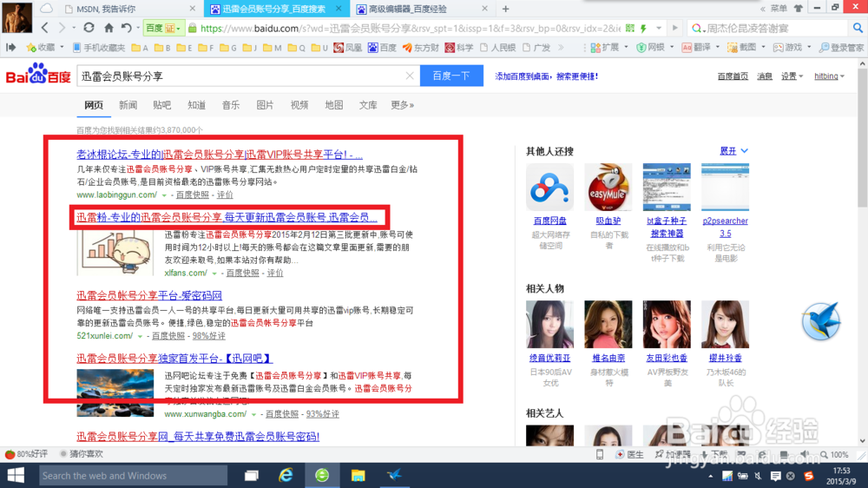Image resolution: width=868 pixels, height=488 pixels.
Task: Click the undo closed tab icon
Action: (x=126, y=28)
